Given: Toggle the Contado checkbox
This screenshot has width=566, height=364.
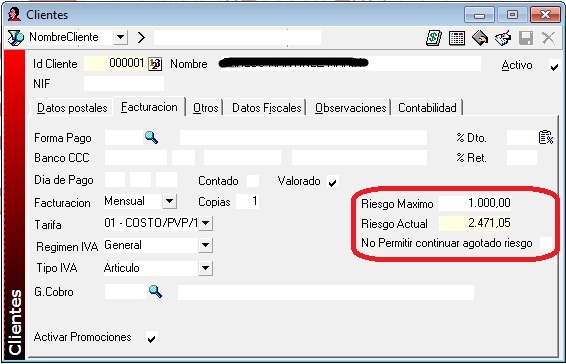Looking at the screenshot, I should pyautogui.click(x=253, y=181).
